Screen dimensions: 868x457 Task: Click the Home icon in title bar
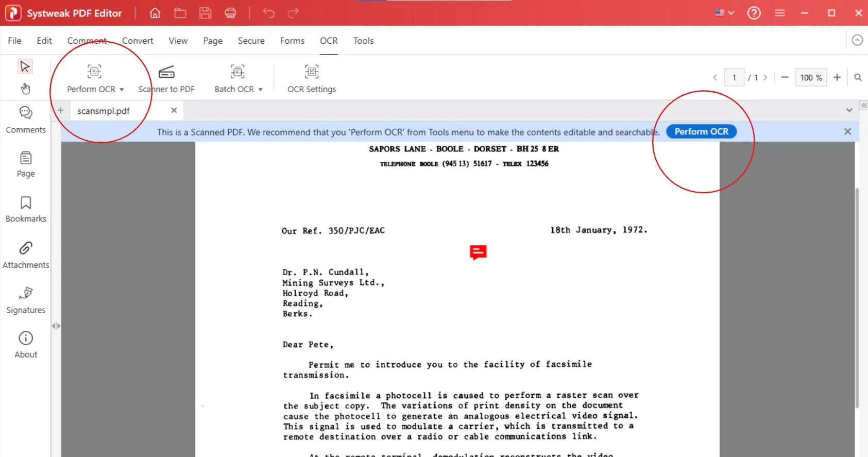[155, 13]
